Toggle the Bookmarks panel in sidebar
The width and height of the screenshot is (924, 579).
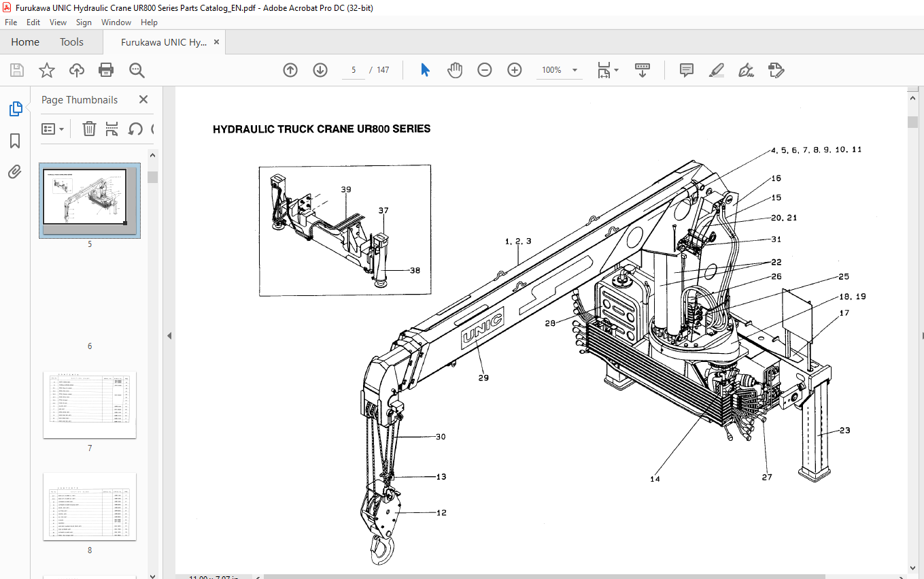click(x=15, y=141)
